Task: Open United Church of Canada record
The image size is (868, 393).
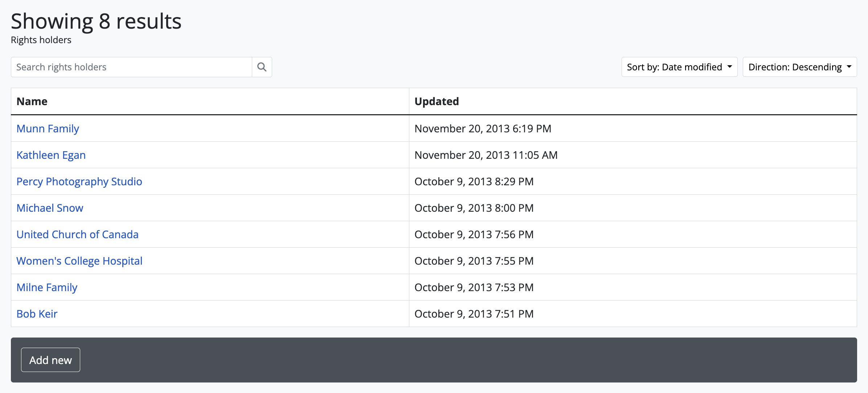Action: [x=78, y=235]
